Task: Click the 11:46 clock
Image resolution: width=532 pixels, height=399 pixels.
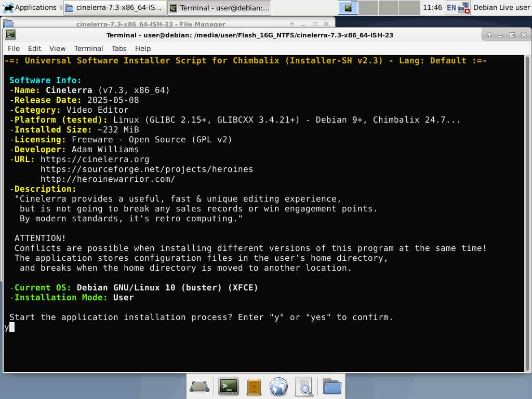Action: pos(432,7)
